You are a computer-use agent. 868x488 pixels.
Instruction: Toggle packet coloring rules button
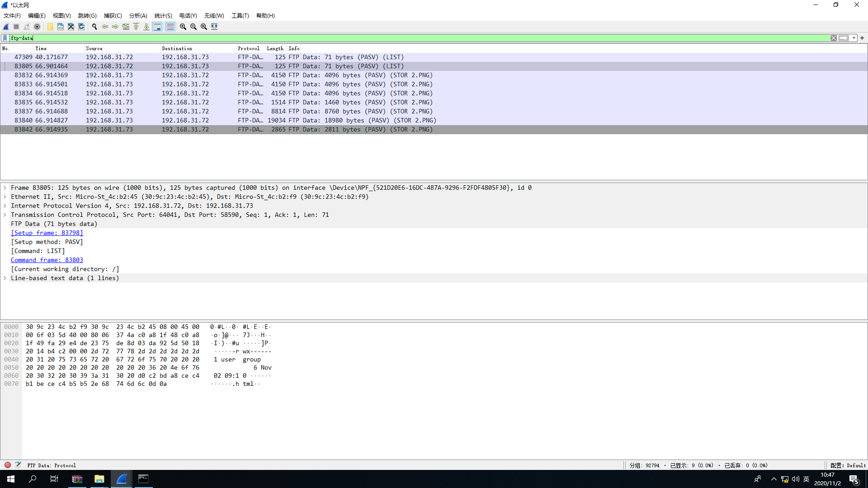pyautogui.click(x=170, y=27)
